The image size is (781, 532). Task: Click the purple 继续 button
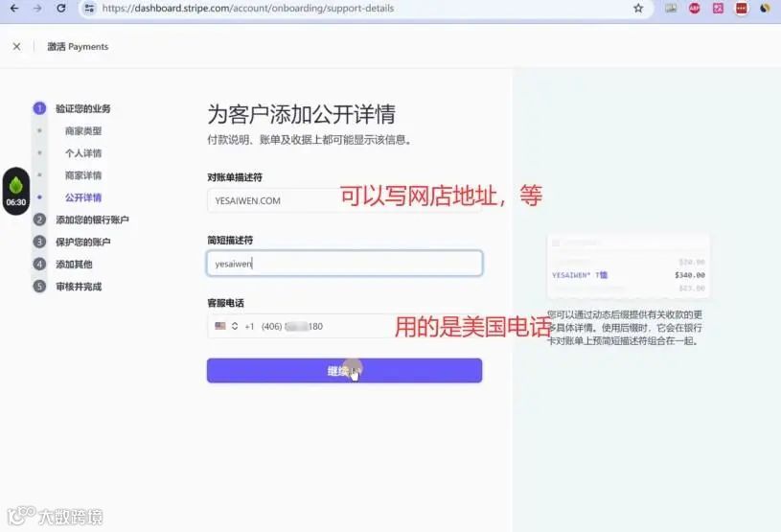344,371
